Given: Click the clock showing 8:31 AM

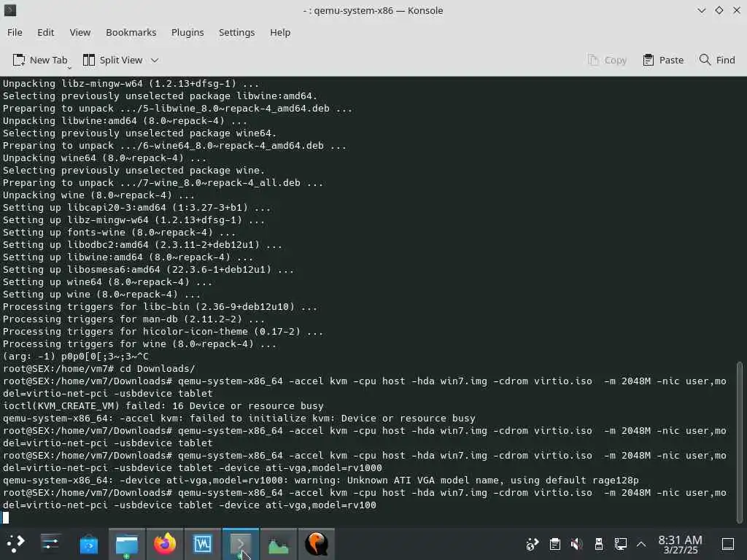Looking at the screenshot, I should click(681, 544).
